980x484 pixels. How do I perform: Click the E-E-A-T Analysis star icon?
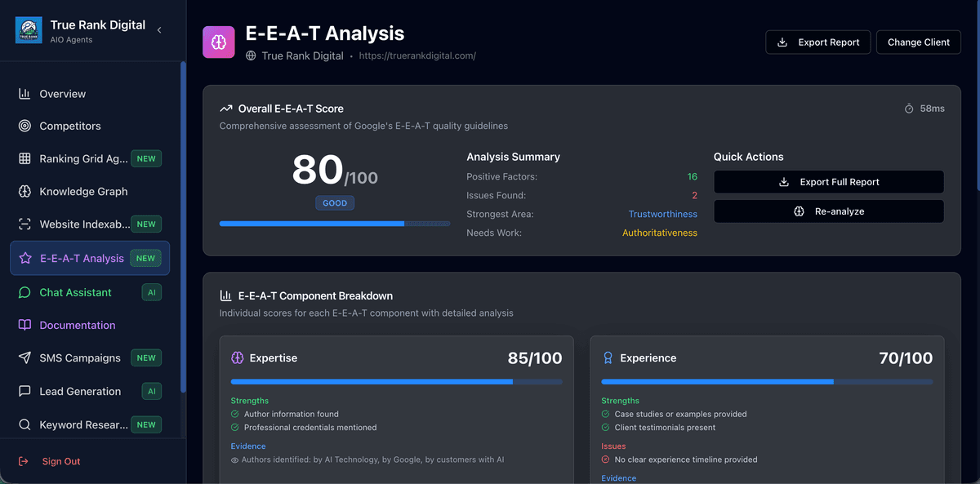pos(25,259)
